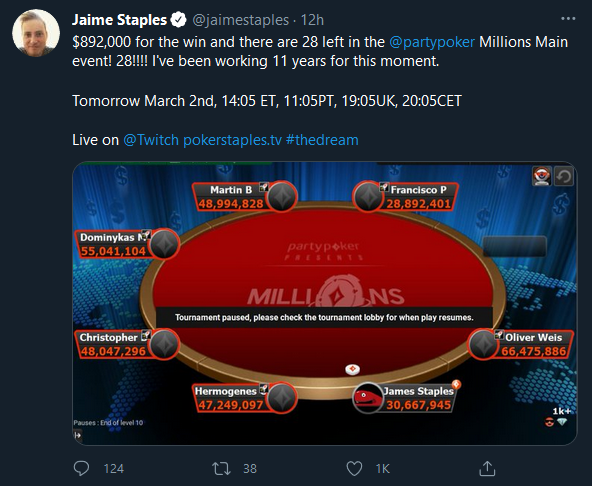Expand the panel arrow at table bottom left
This screenshot has height=486, width=592.
pyautogui.click(x=78, y=435)
